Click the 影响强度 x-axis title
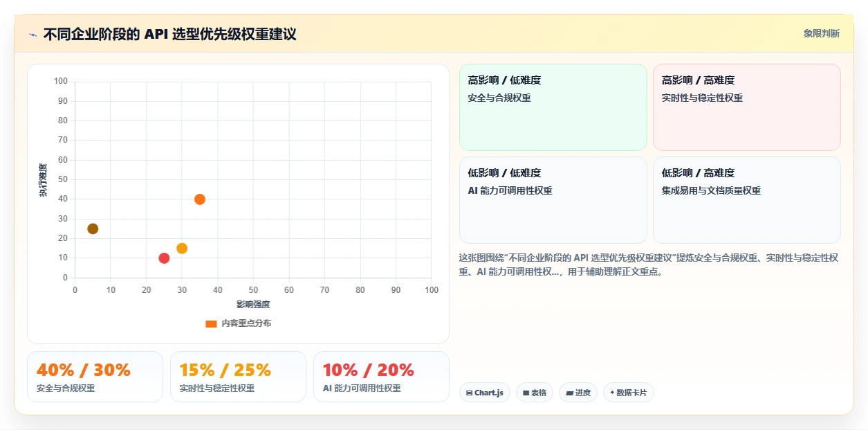Image resolution: width=868 pixels, height=430 pixels. click(253, 305)
